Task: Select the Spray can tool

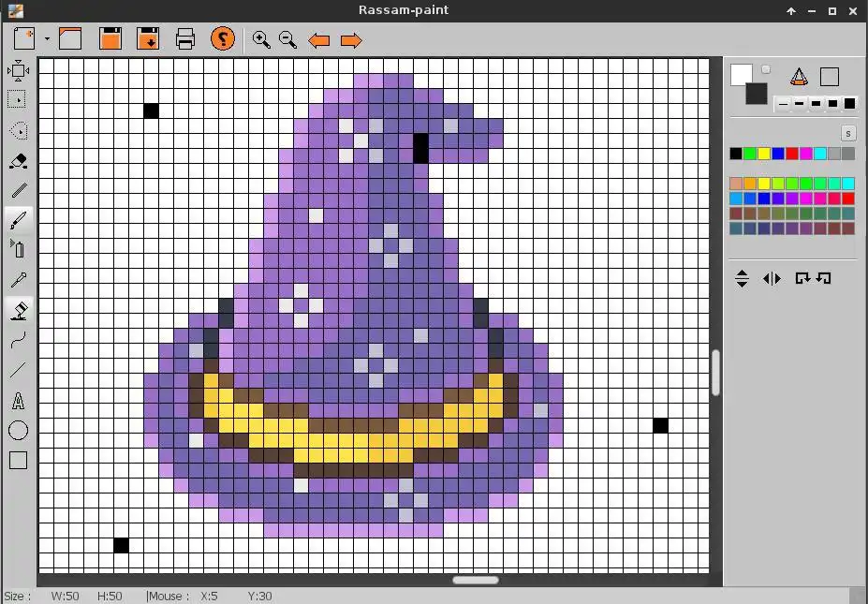Action: pyautogui.click(x=19, y=248)
